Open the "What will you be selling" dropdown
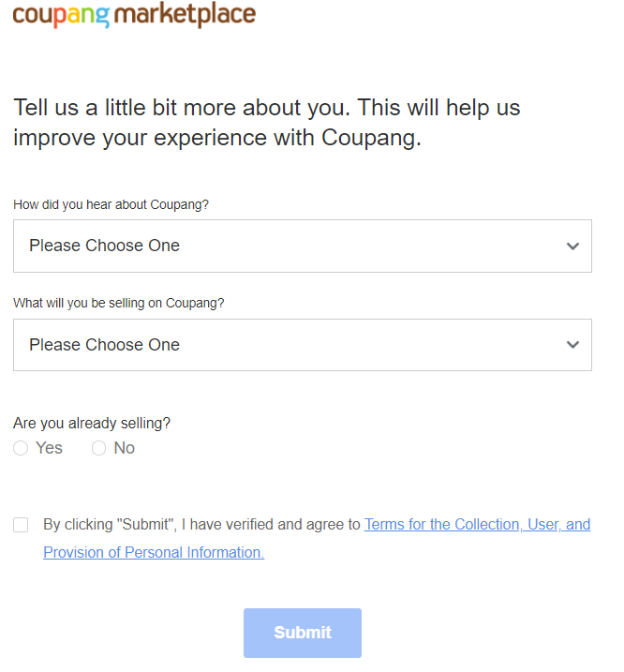This screenshot has height=672, width=624. click(302, 345)
